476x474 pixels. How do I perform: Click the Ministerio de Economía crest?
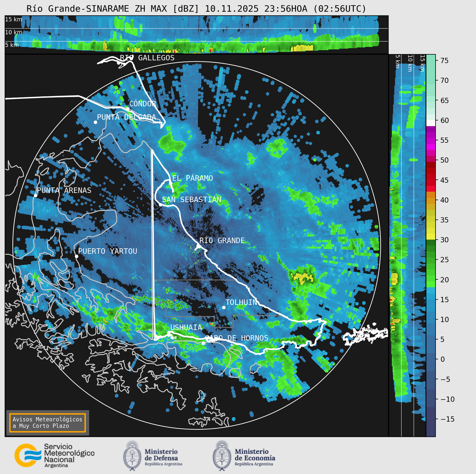click(222, 455)
